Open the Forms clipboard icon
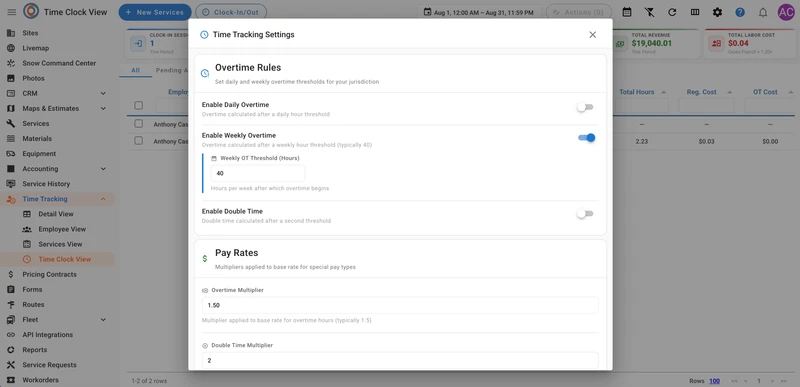This screenshot has height=387, width=800. coord(11,289)
